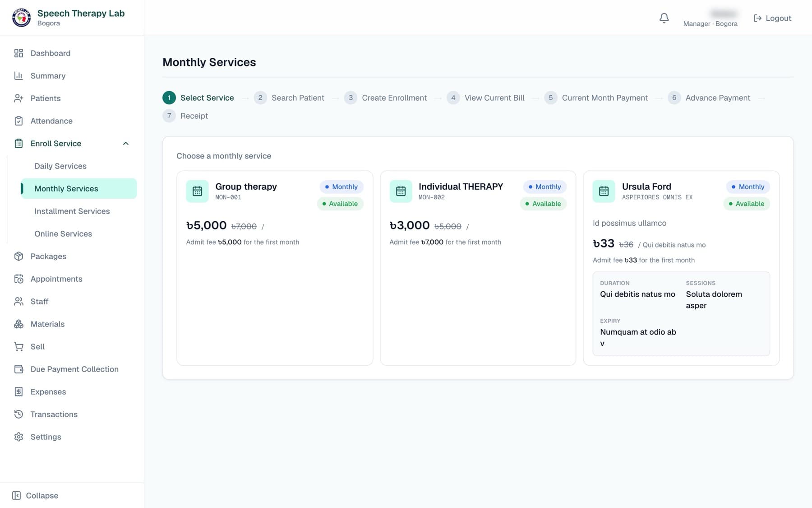
Task: Go to Online Services submenu item
Action: click(63, 234)
